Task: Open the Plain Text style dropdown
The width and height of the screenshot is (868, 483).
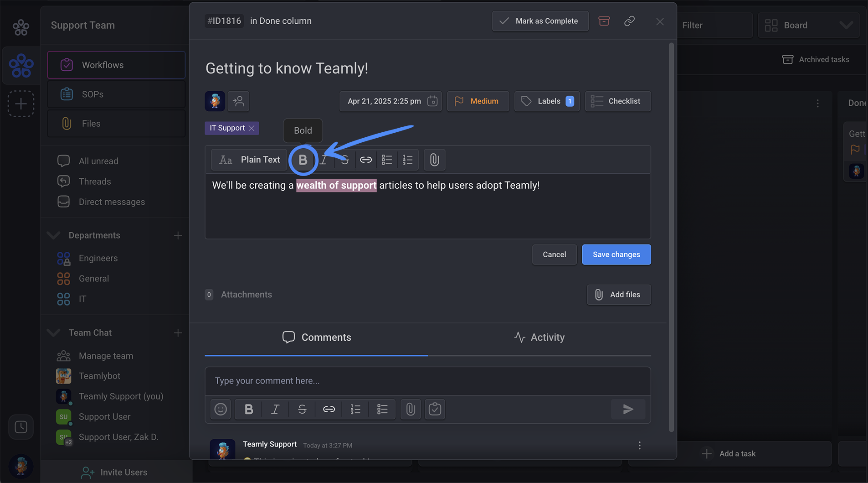Action: (249, 160)
